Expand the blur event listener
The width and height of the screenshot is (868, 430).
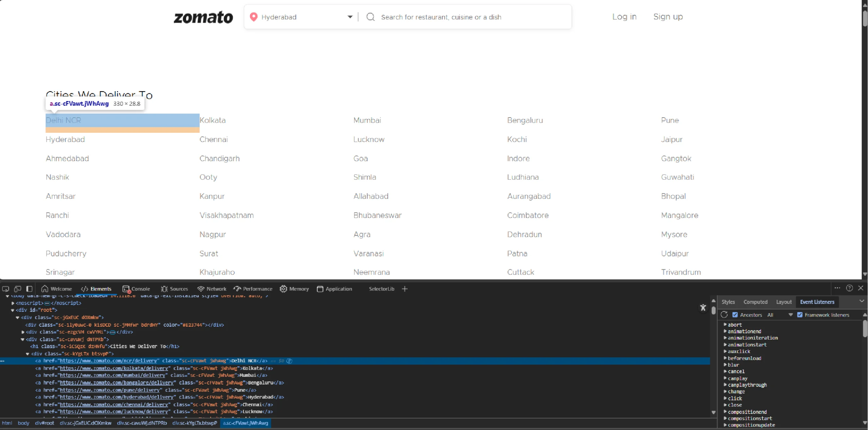pyautogui.click(x=725, y=365)
